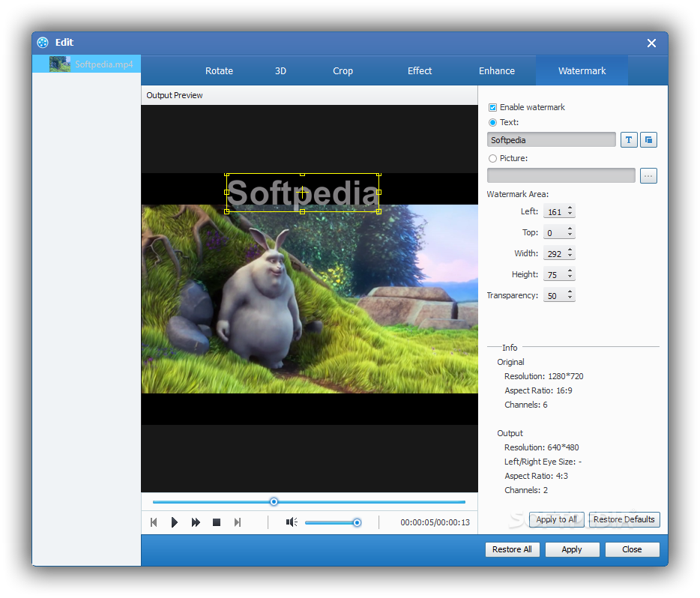Skip to the next frame
The image size is (700, 598).
pos(238,522)
